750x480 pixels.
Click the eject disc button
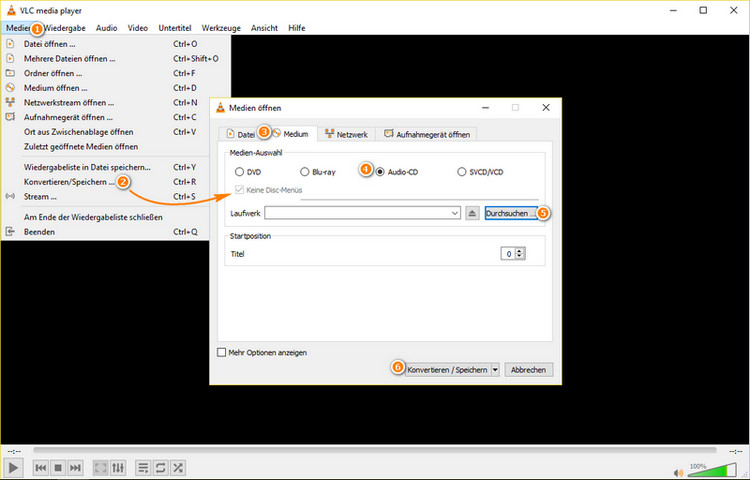pyautogui.click(x=473, y=213)
